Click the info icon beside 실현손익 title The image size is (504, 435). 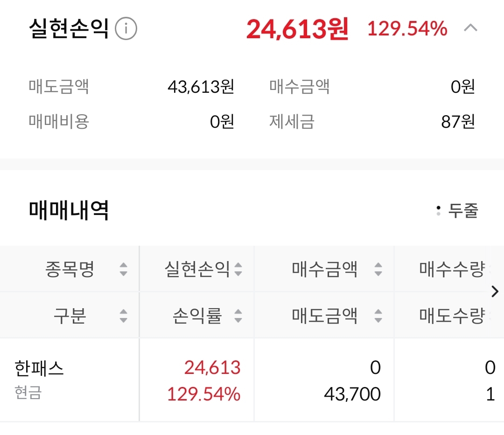tap(126, 29)
